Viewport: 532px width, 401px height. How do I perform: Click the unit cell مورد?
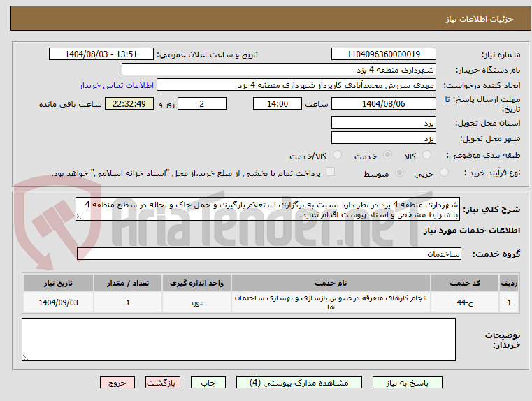point(196,302)
